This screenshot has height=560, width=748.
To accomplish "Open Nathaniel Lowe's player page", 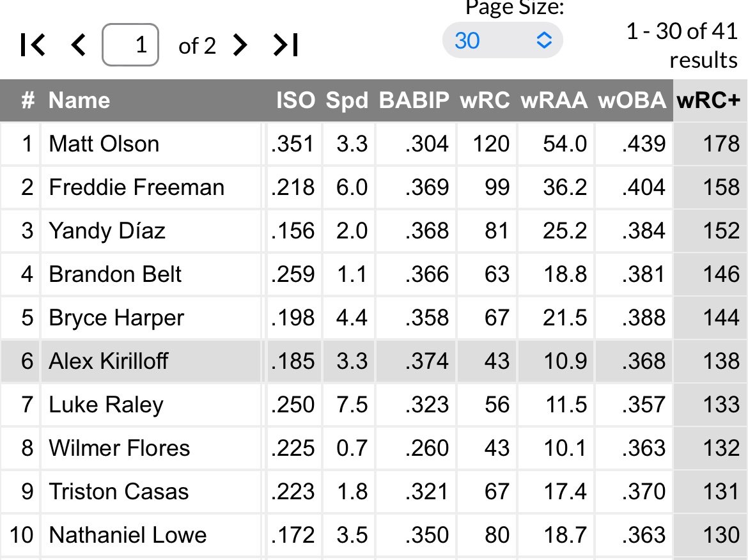I will [x=128, y=535].
